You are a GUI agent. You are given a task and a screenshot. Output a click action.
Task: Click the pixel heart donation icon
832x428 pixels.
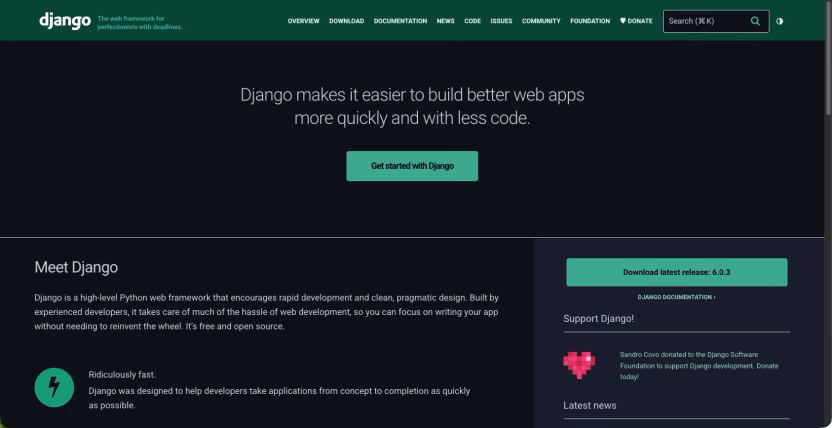click(x=579, y=365)
